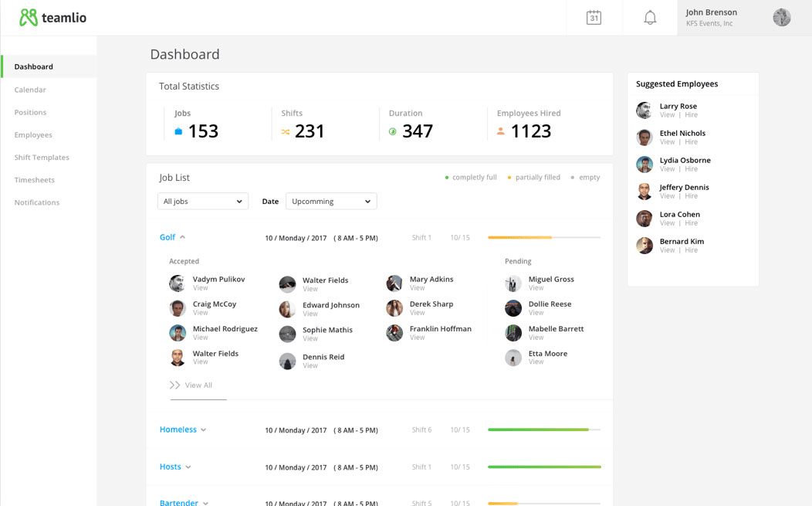Go to Shift Templates in sidebar
Image resolution: width=812 pixels, height=506 pixels.
pos(42,158)
